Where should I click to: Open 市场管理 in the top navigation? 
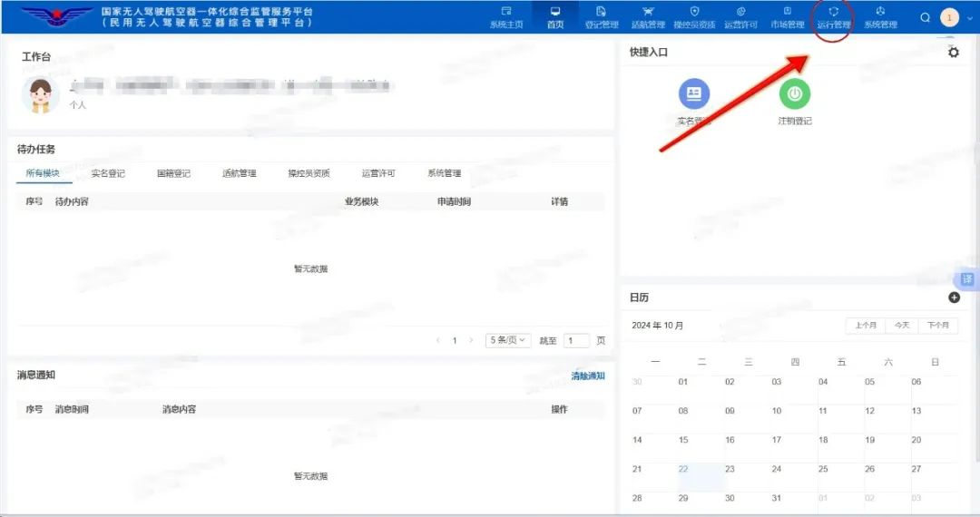(787, 17)
